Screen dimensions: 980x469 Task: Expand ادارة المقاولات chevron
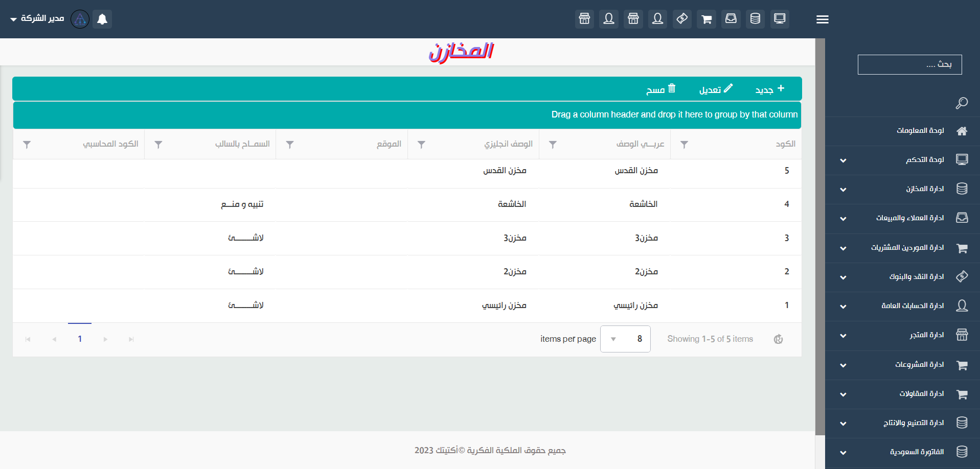tap(843, 394)
